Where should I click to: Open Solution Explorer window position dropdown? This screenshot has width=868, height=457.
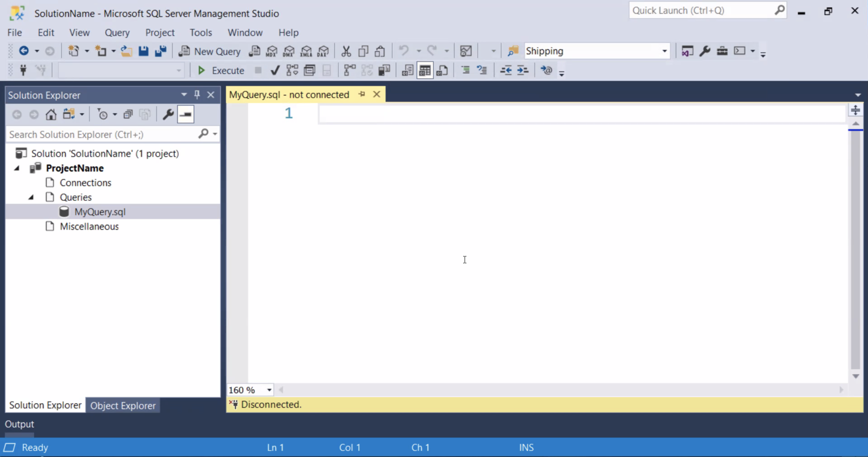pos(184,95)
